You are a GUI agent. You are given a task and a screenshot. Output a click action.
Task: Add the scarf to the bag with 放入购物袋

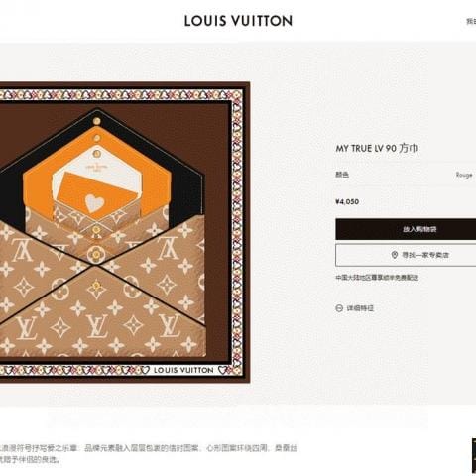coord(406,229)
